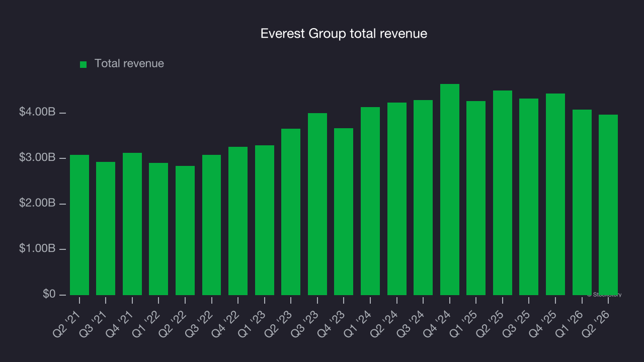Viewport: 644px width, 362px height.
Task: Select the Q2 '24 revenue bar
Action: pos(397,199)
